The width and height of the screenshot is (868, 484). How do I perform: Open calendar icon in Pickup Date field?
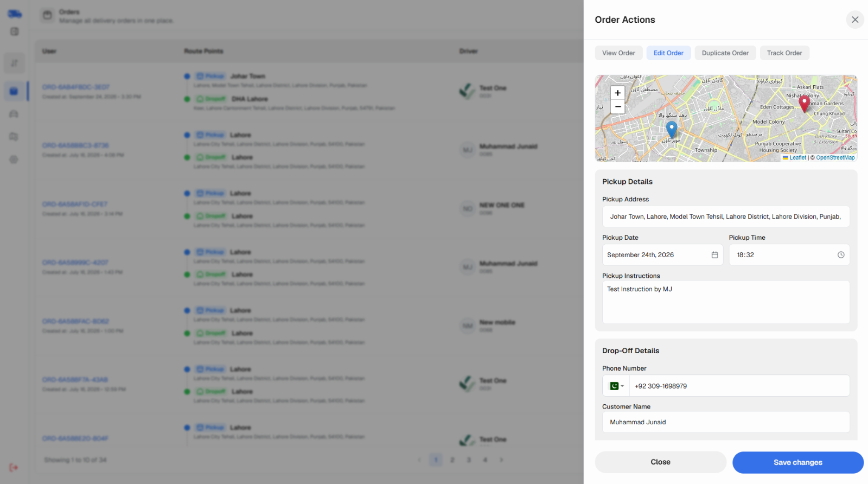(x=714, y=255)
